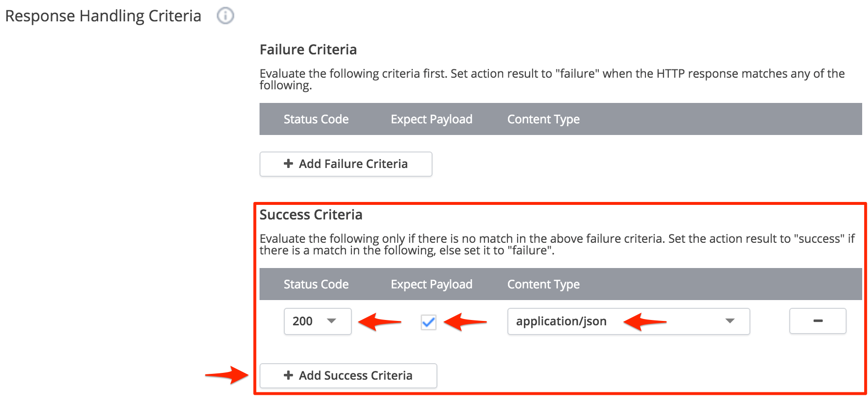868x403 pixels.
Task: Remove the success criteria row with minus button
Action: click(817, 321)
